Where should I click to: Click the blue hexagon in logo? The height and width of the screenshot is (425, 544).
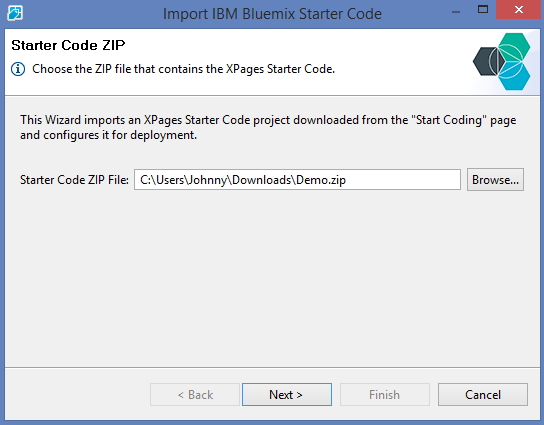(x=515, y=76)
